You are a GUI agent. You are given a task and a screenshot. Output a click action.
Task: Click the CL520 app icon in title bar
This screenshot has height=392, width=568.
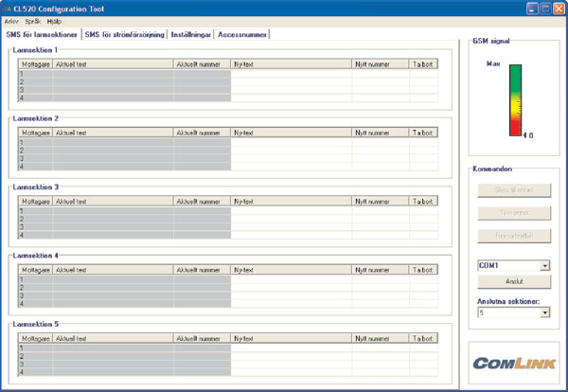tap(7, 8)
